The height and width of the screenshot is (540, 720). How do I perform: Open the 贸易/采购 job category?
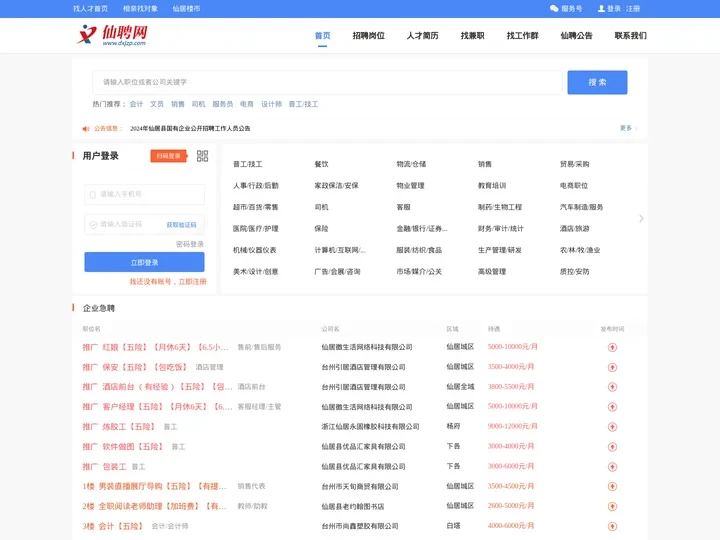574,164
